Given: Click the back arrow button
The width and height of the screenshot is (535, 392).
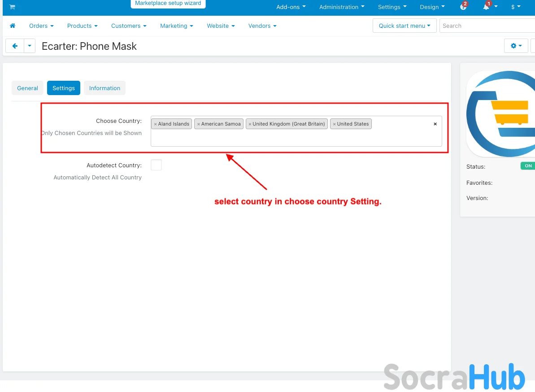Looking at the screenshot, I should tap(15, 46).
